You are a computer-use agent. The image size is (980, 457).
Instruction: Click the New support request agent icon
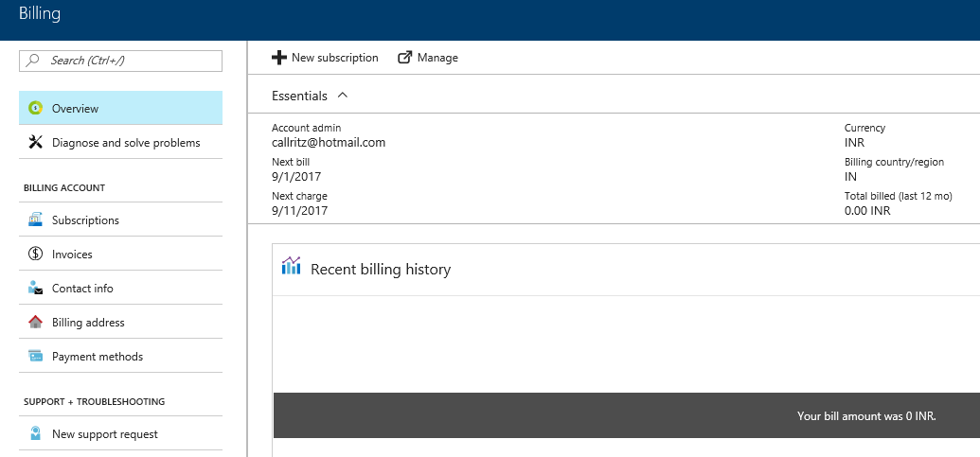[36, 434]
